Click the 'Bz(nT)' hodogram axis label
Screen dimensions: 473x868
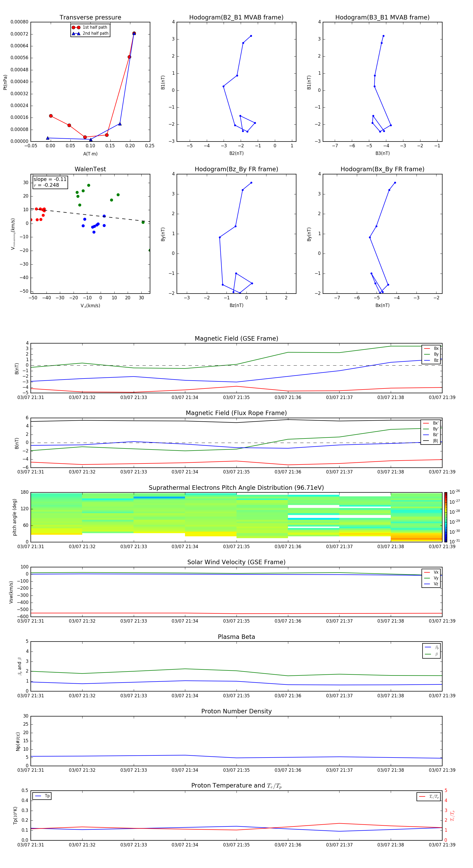(x=236, y=305)
